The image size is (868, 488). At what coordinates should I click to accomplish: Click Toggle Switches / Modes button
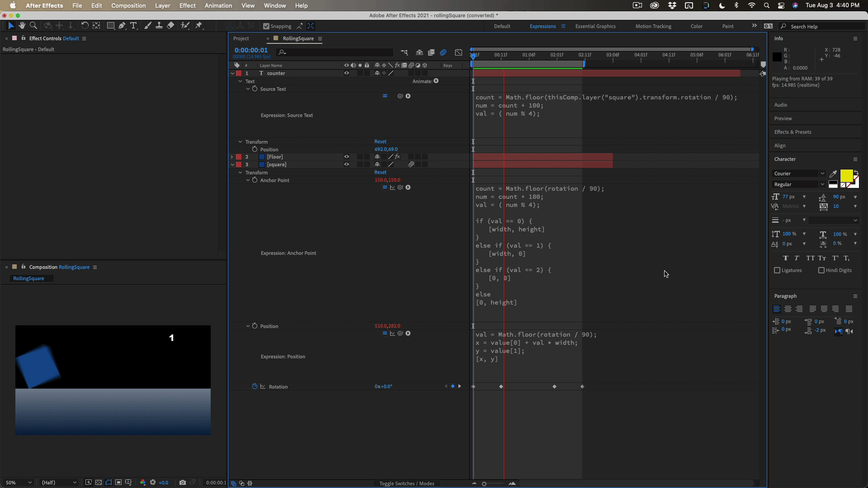click(x=406, y=483)
